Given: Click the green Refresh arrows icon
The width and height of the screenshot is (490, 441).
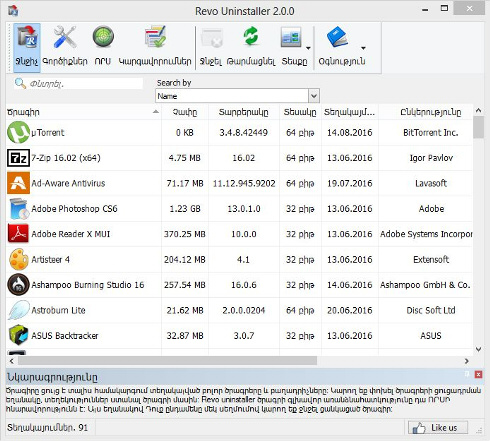Looking at the screenshot, I should click(251, 36).
